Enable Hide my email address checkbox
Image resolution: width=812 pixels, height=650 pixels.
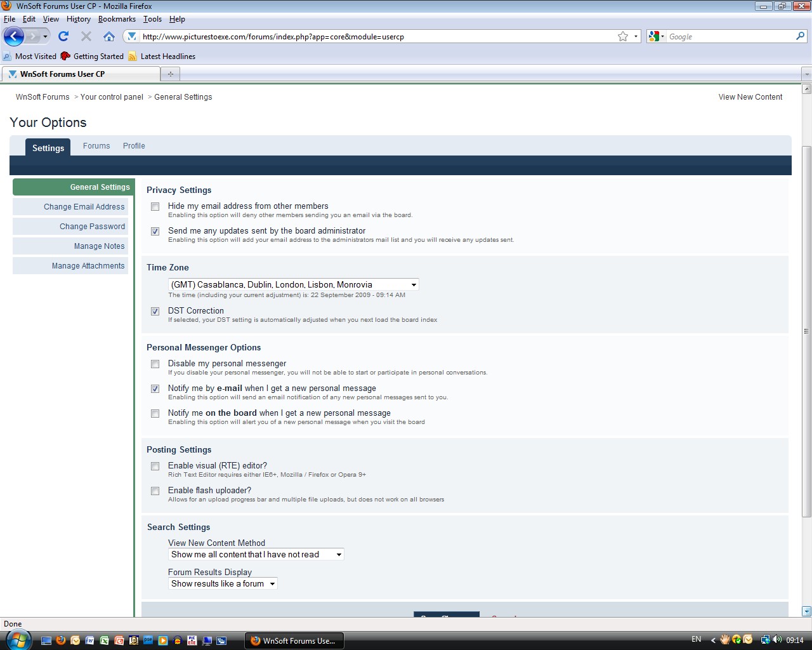click(x=155, y=206)
